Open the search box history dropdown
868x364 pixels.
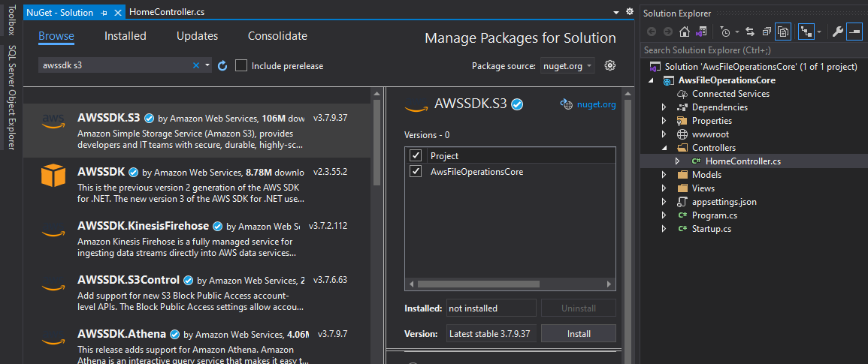point(207,65)
